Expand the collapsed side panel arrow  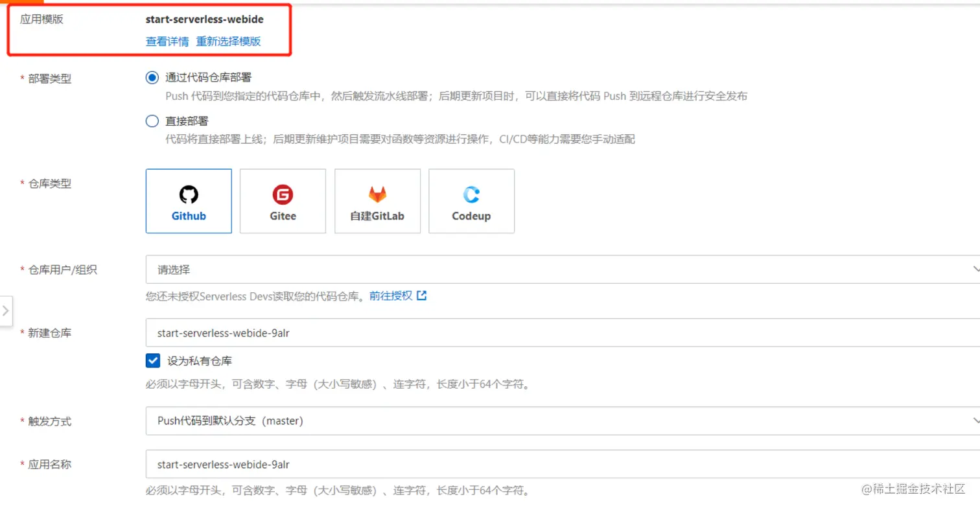click(6, 311)
